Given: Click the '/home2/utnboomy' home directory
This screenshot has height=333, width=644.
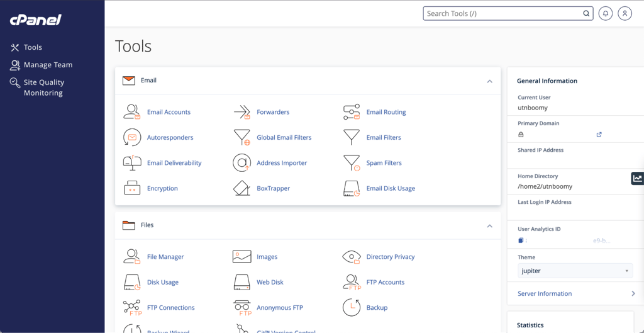Looking at the screenshot, I should pos(545,186).
